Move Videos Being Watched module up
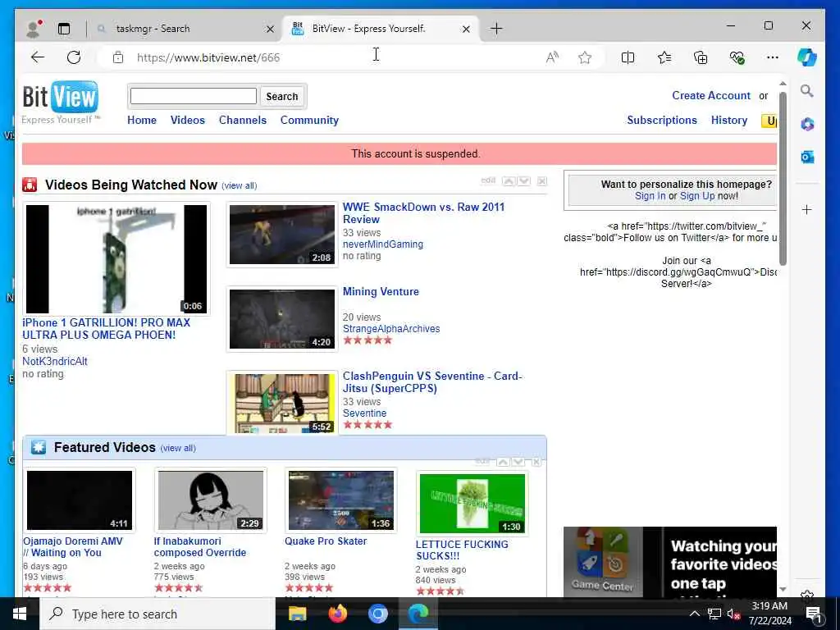Image resolution: width=840 pixels, height=630 pixels. [509, 181]
